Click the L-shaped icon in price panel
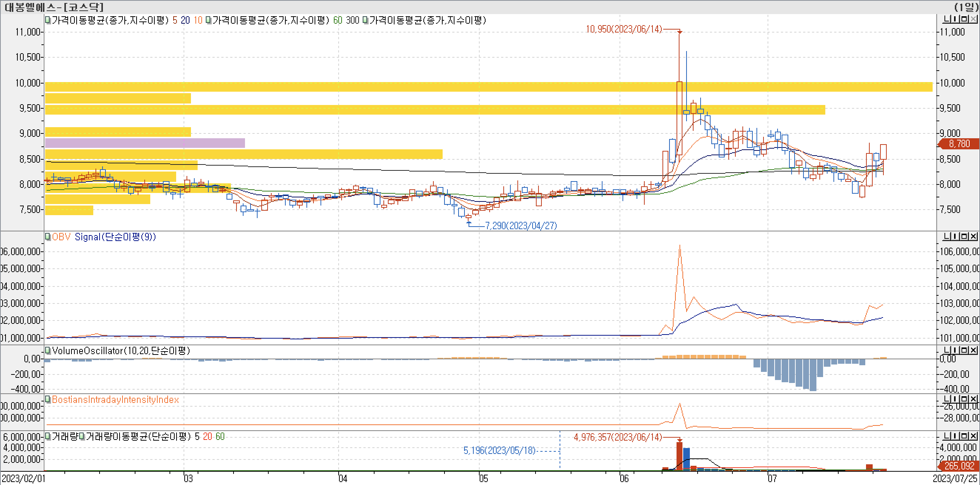This screenshot has width=980, height=485. click(946, 19)
